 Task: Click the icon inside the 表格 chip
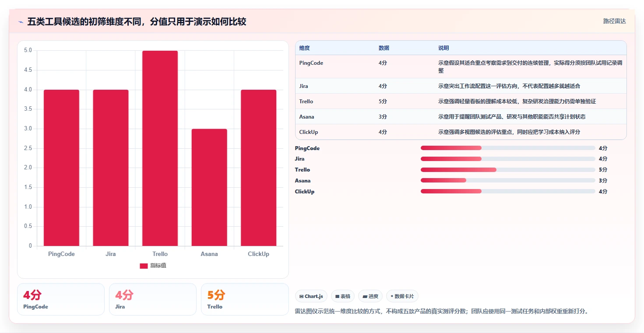click(338, 297)
